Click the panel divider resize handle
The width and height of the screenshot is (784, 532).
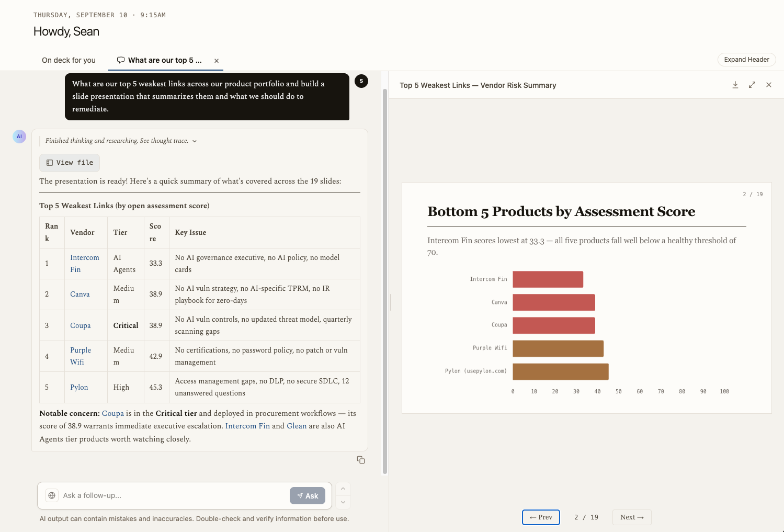(391, 302)
